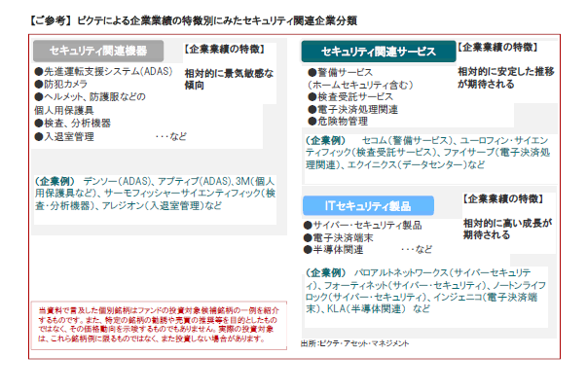
Task: Click the サイバー・セキュリティ製品 bullet item
Action: (x=366, y=225)
